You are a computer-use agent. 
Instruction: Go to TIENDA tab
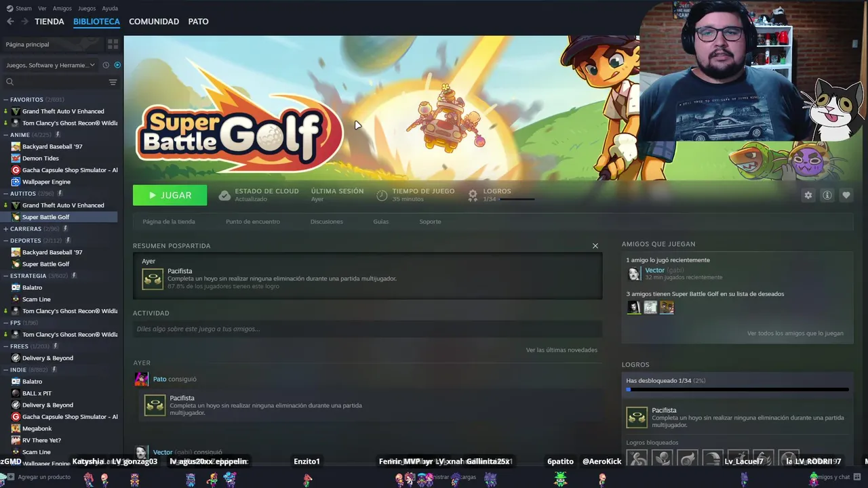[50, 21]
